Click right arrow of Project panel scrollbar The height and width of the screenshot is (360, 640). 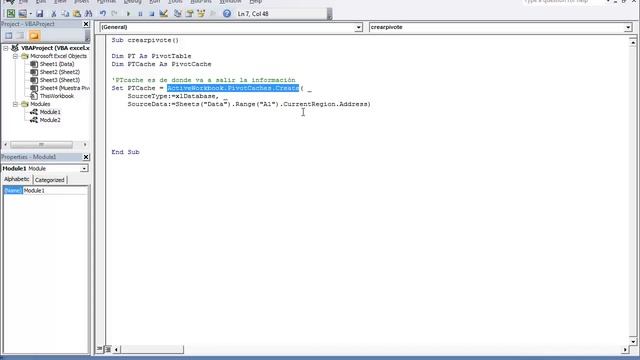pos(85,144)
